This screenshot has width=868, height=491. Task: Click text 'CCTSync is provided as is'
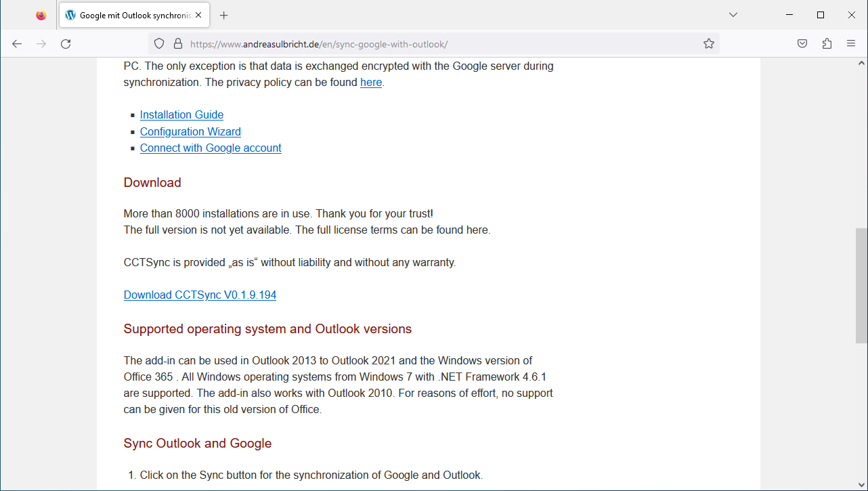pyautogui.click(x=290, y=263)
